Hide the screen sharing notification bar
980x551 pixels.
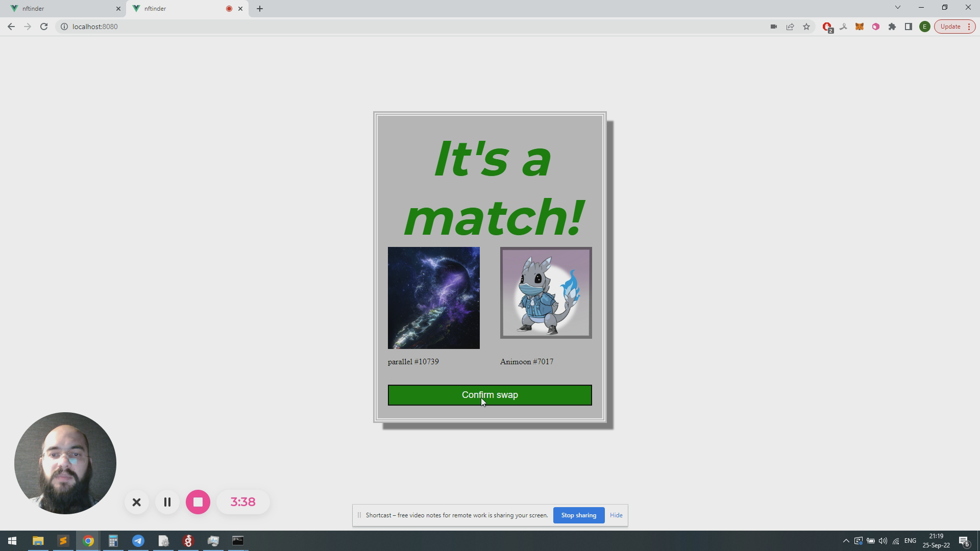point(616,515)
